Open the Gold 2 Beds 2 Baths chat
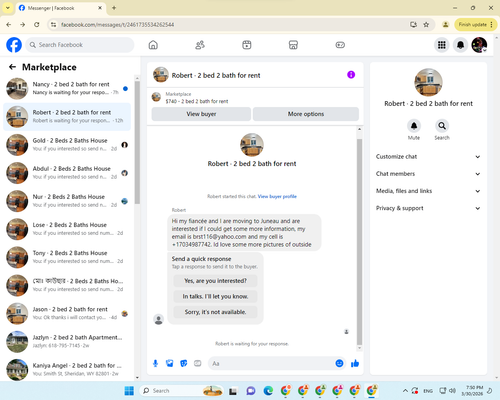Screen dimensions: 500x400 point(67,145)
